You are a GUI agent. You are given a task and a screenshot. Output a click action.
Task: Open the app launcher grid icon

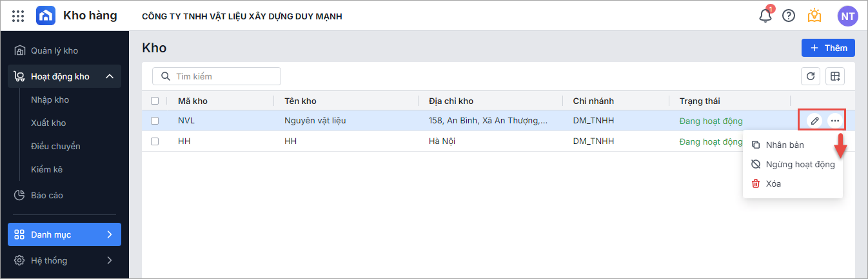coord(18,16)
